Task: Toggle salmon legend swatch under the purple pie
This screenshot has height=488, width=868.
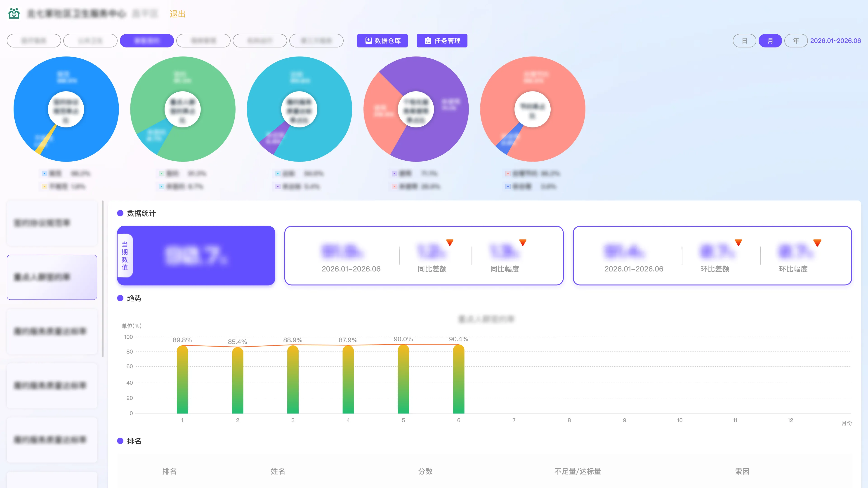Action: point(394,186)
